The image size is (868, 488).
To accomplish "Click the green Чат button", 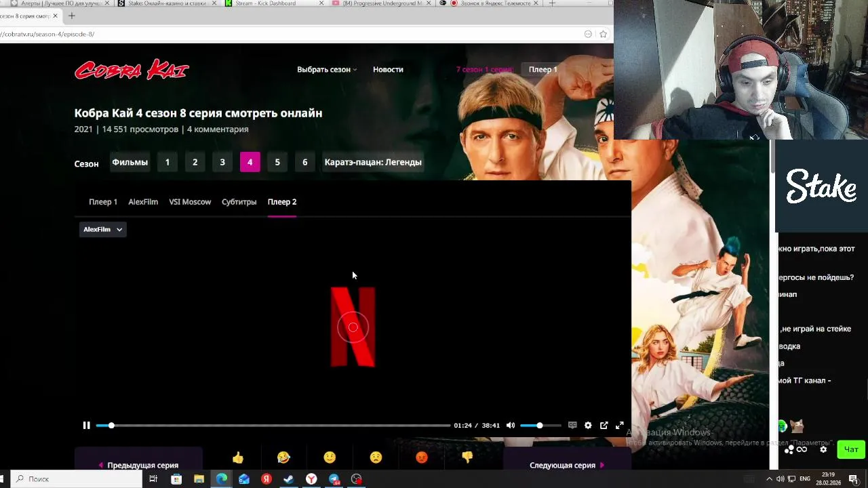I will (x=851, y=449).
